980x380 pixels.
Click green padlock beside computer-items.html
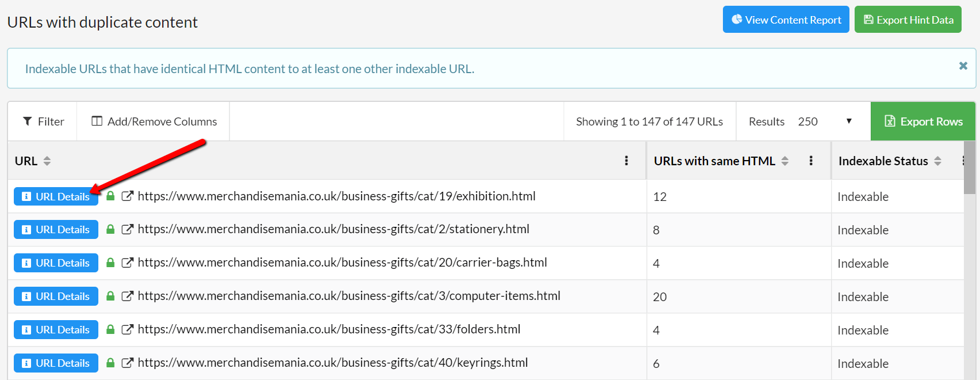coord(110,296)
